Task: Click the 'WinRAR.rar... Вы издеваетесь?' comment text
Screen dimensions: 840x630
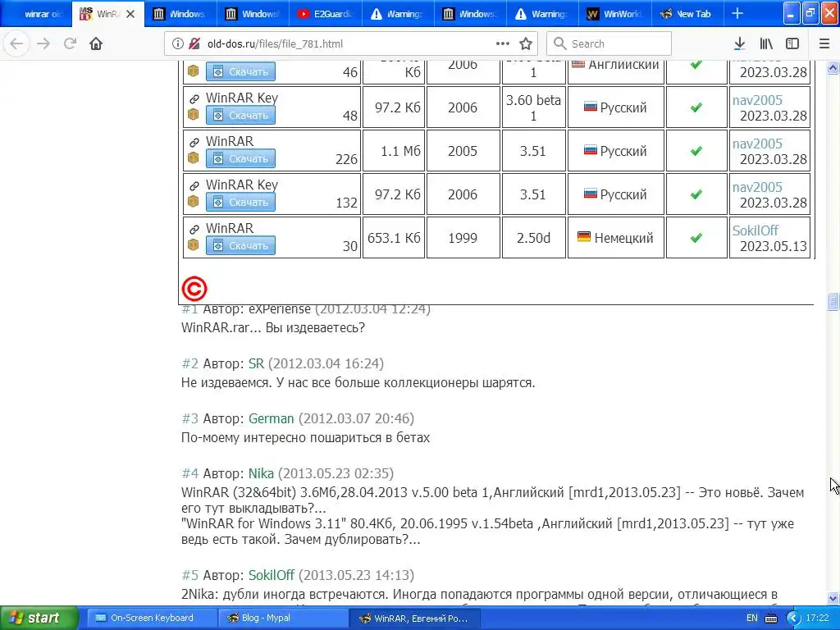Action: (273, 328)
